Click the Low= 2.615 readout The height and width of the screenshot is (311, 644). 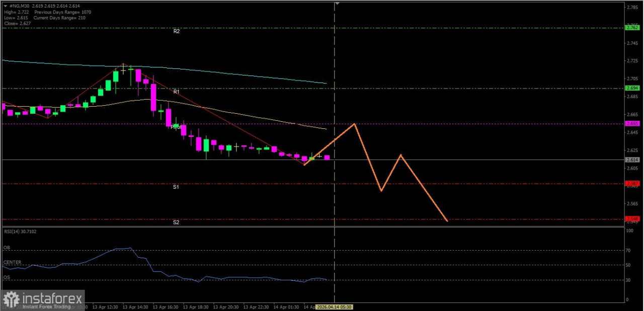pos(15,17)
